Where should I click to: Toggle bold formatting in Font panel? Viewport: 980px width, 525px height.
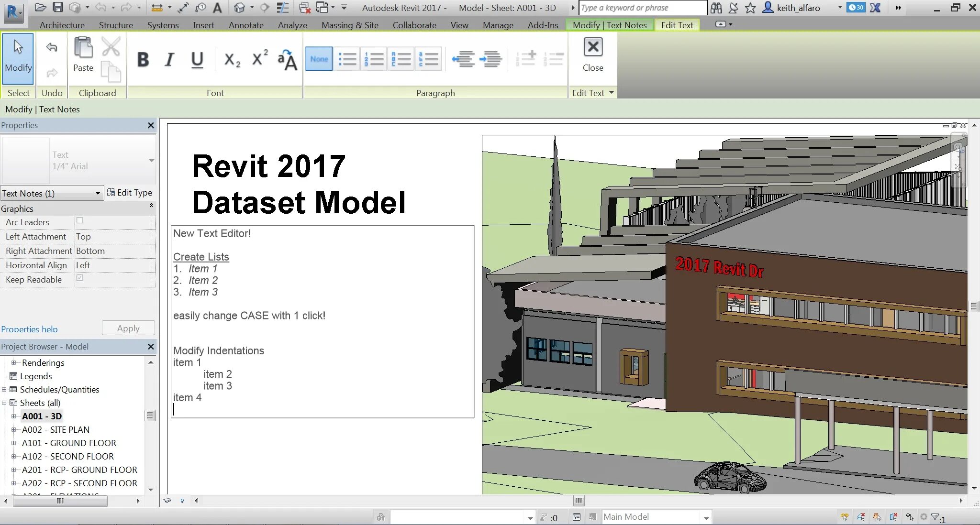[x=143, y=59]
